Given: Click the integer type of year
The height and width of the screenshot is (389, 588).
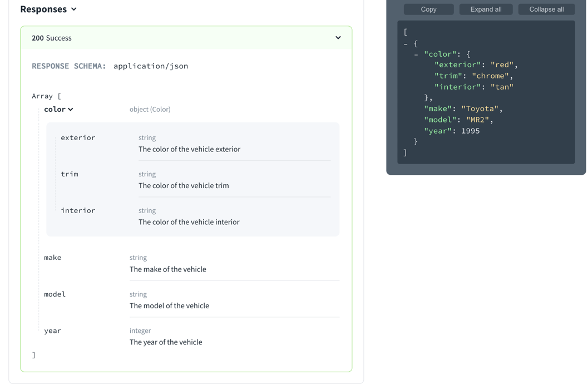Looking at the screenshot, I should coord(140,331).
